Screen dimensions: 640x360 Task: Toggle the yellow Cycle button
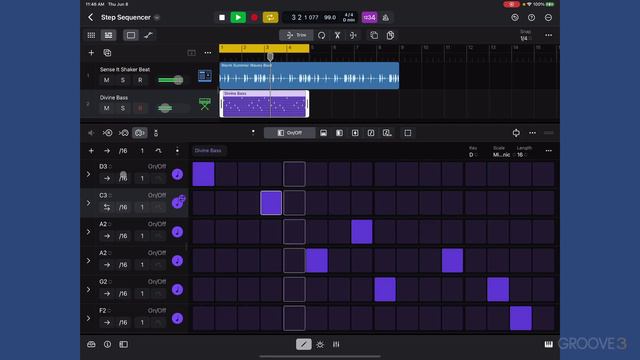270,18
